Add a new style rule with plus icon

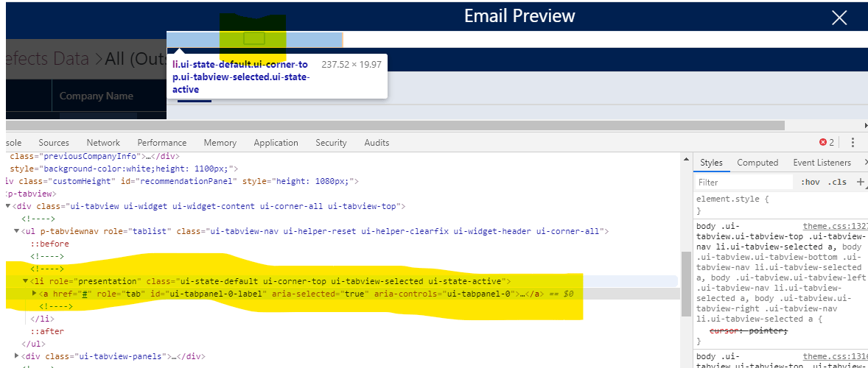tap(860, 182)
